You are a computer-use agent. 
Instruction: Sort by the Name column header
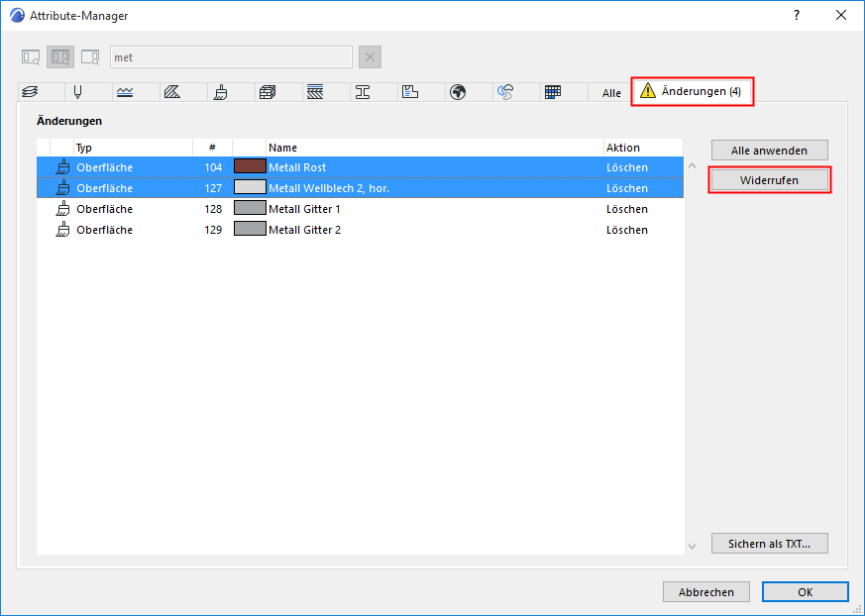click(x=435, y=148)
